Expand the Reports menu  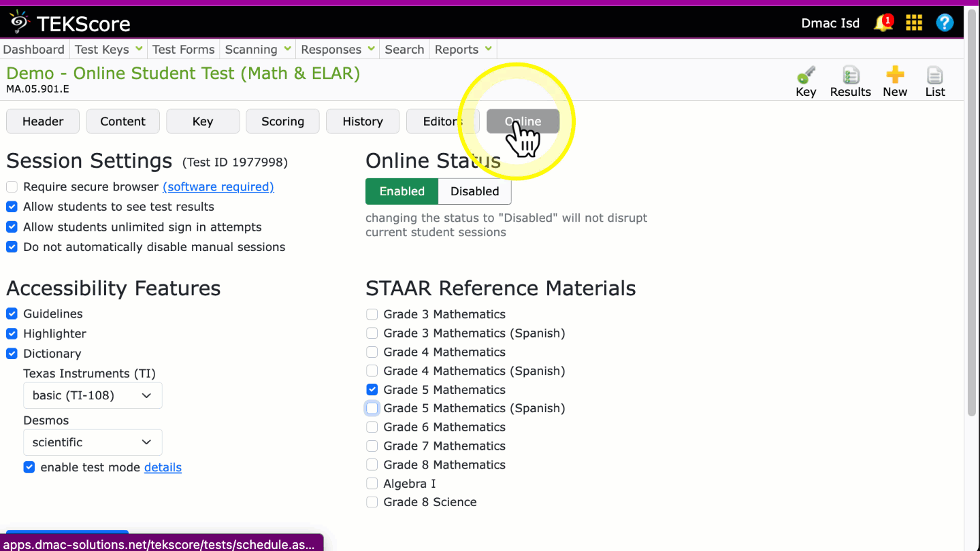(463, 49)
